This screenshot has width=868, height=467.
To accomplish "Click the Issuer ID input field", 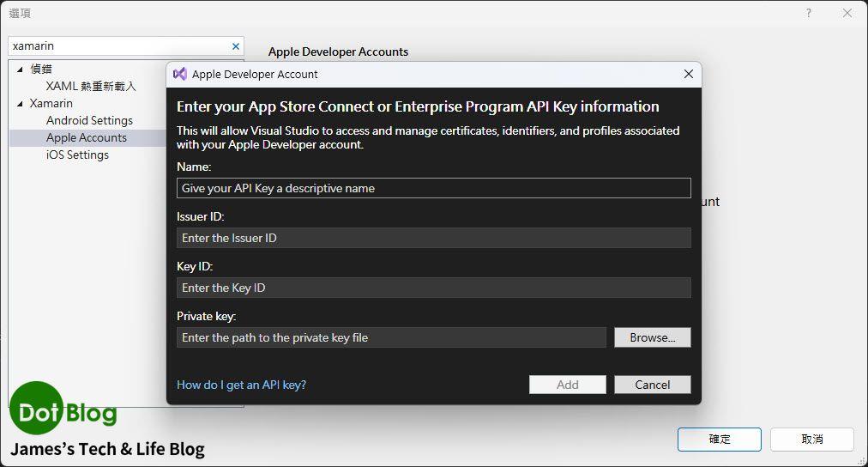I will pos(433,238).
